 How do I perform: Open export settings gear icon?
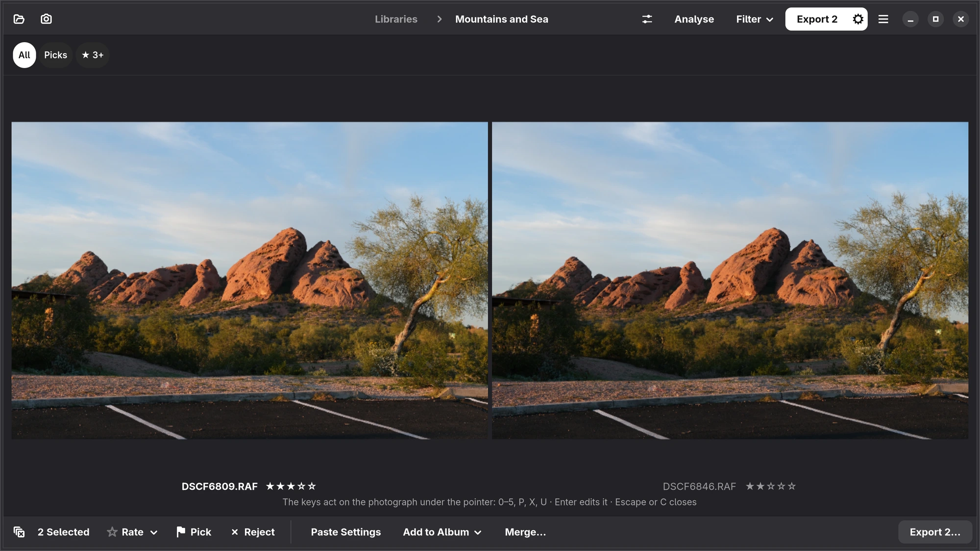coord(857,19)
